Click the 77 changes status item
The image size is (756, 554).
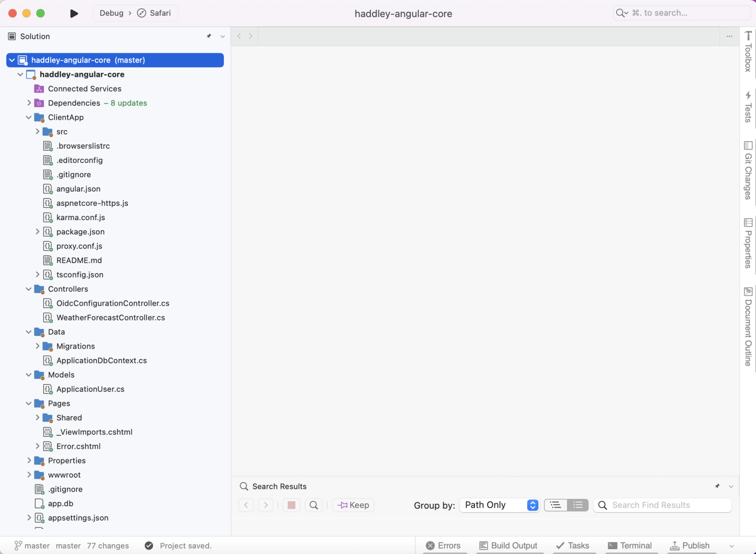click(x=108, y=546)
